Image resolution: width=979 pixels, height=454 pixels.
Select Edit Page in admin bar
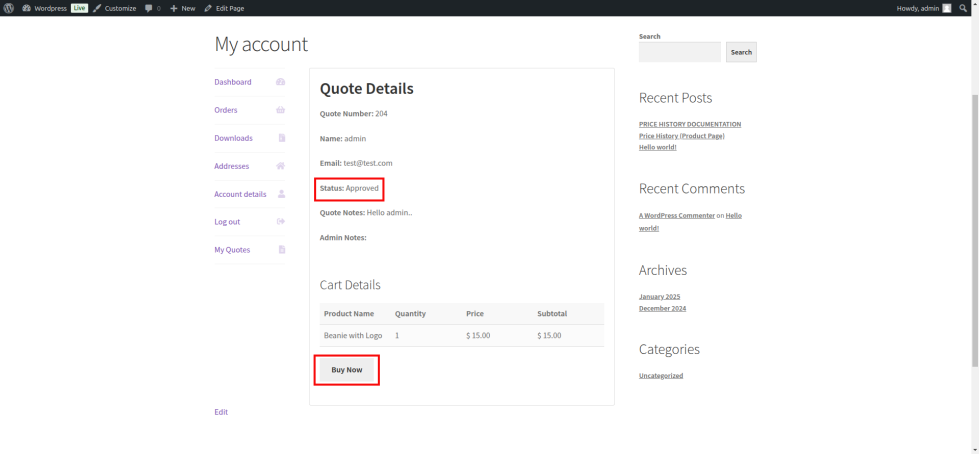(225, 8)
